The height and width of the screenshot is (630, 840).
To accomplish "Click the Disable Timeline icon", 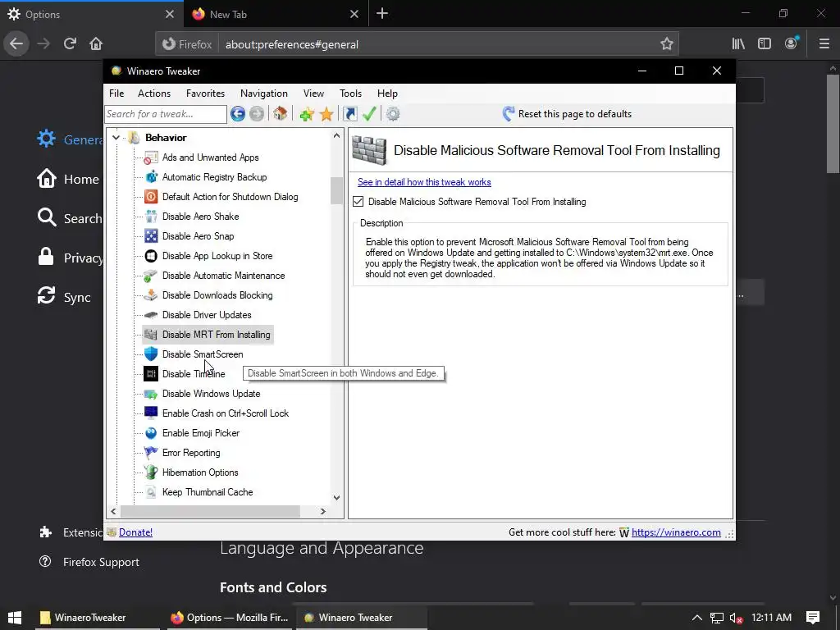I will click(151, 374).
